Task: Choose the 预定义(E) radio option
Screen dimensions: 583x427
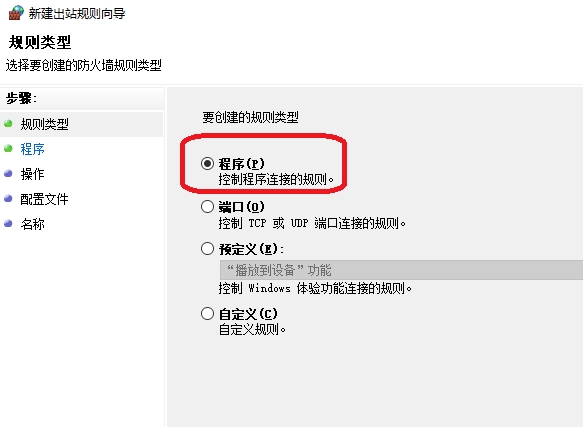Action: click(x=207, y=248)
